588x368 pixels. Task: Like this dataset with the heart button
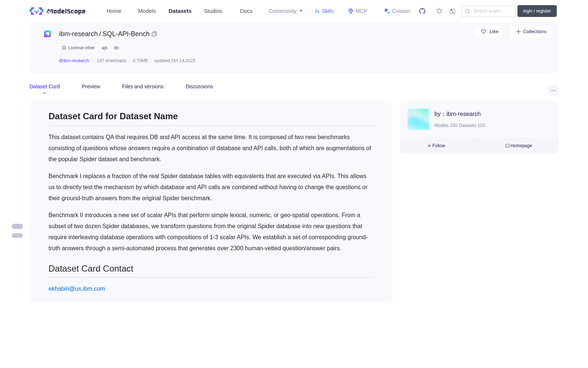489,32
